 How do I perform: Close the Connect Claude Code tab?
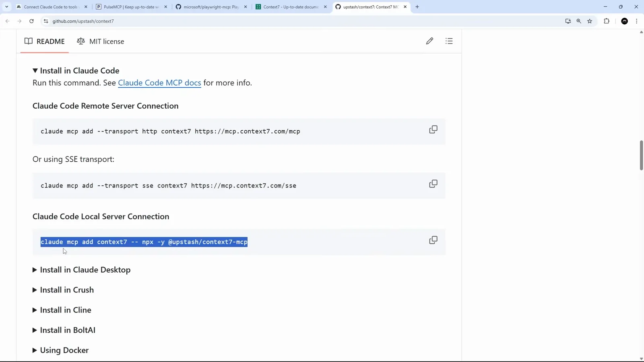(86, 7)
